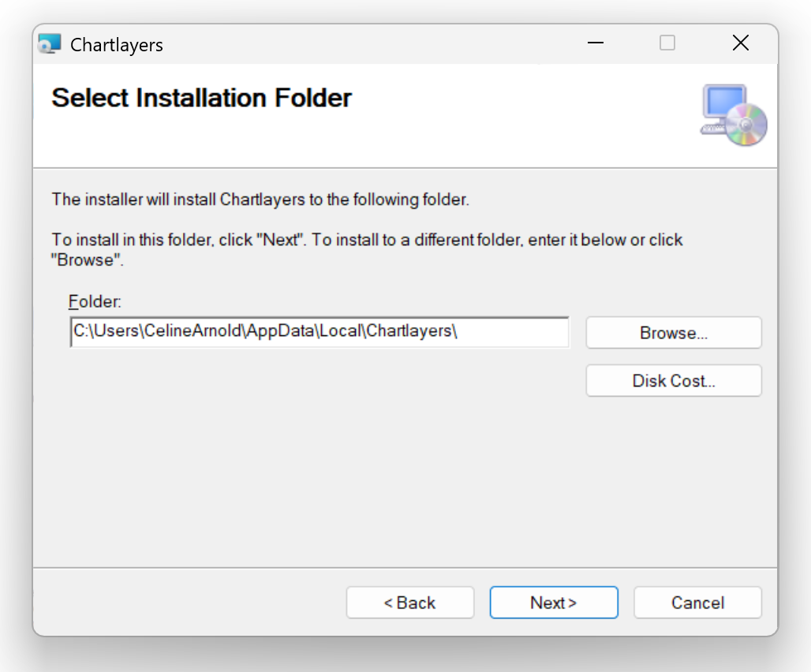Click the "installer will install Chartlayers" sentence
This screenshot has height=672, width=811.
coord(260,200)
